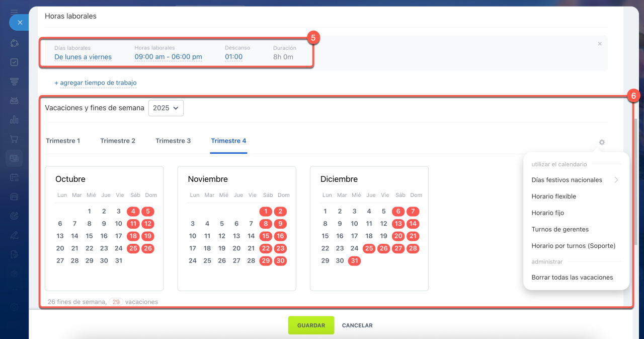Remove the work hours row with X
This screenshot has width=644, height=339.
(x=600, y=44)
